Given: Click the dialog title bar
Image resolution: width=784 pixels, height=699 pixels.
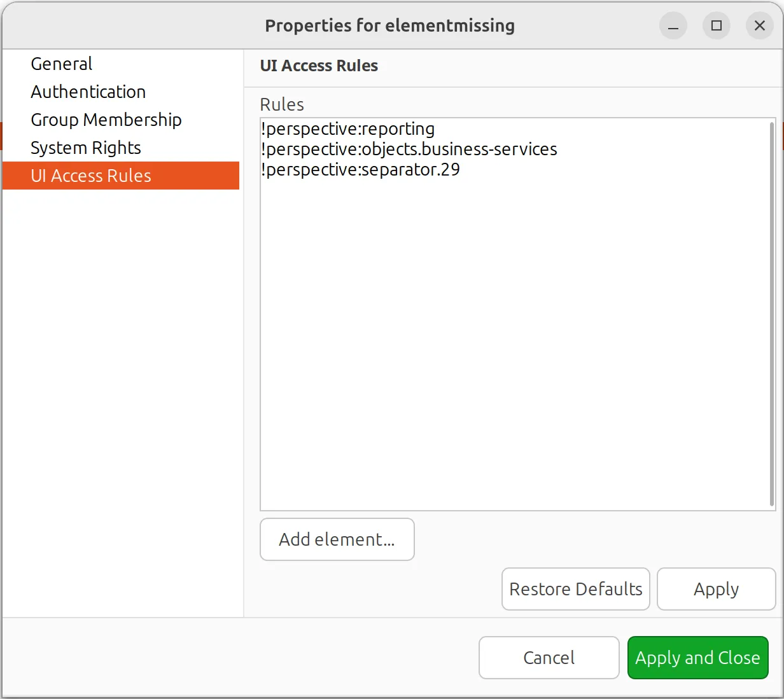Looking at the screenshot, I should coord(389,25).
